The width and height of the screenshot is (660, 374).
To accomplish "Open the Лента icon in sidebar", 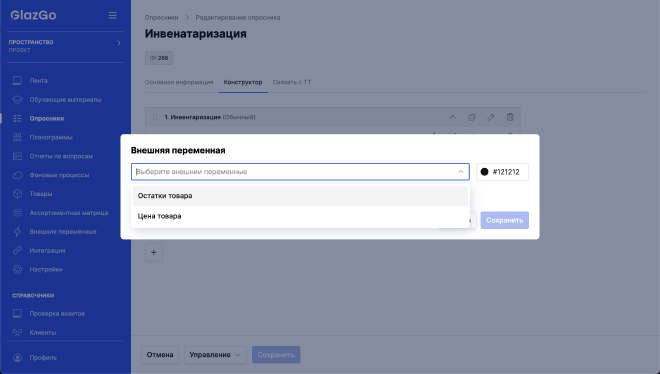I will (17, 80).
